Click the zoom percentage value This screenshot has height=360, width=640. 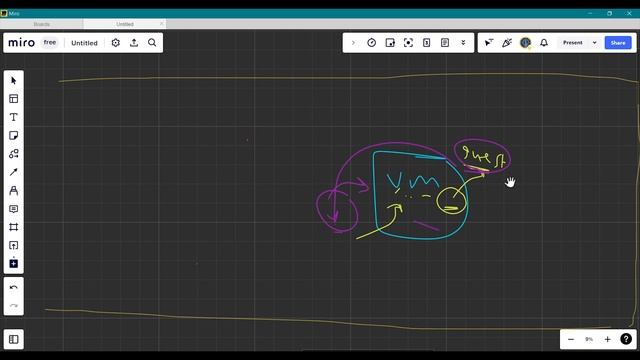pos(589,339)
